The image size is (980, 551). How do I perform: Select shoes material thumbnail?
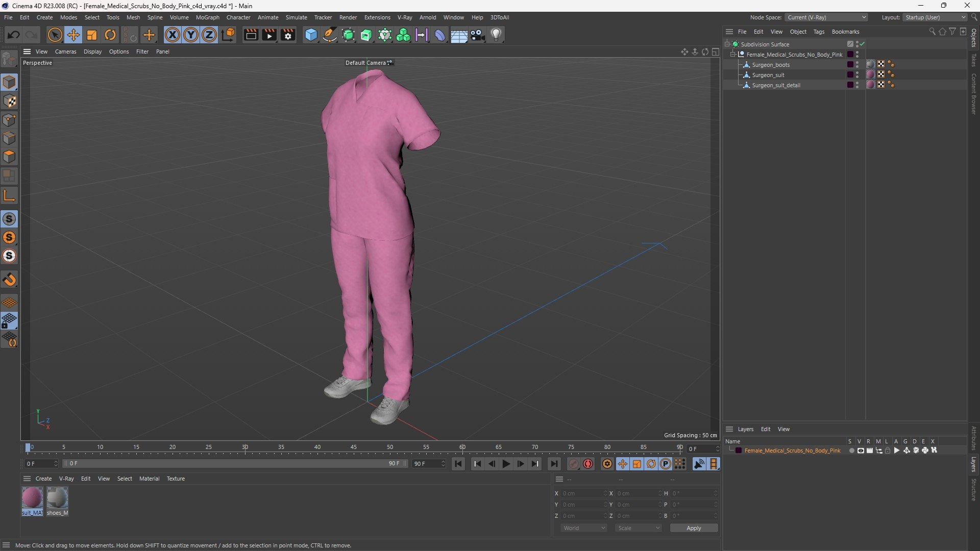57,501
